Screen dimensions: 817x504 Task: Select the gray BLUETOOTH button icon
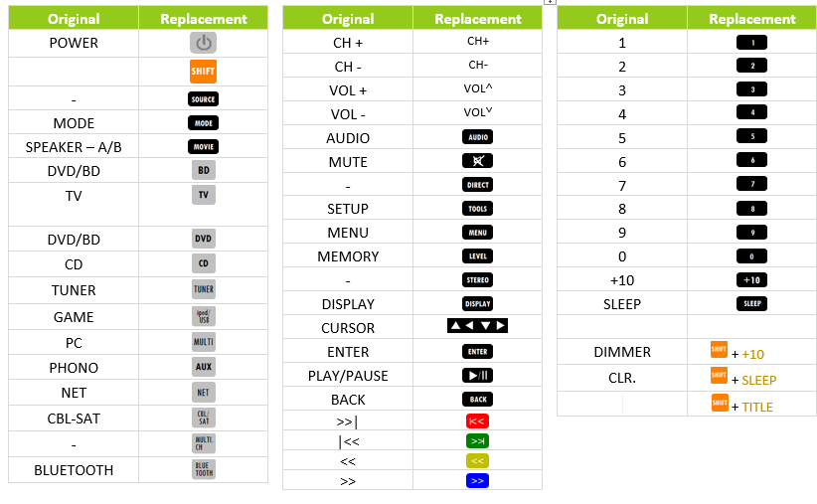203,469
